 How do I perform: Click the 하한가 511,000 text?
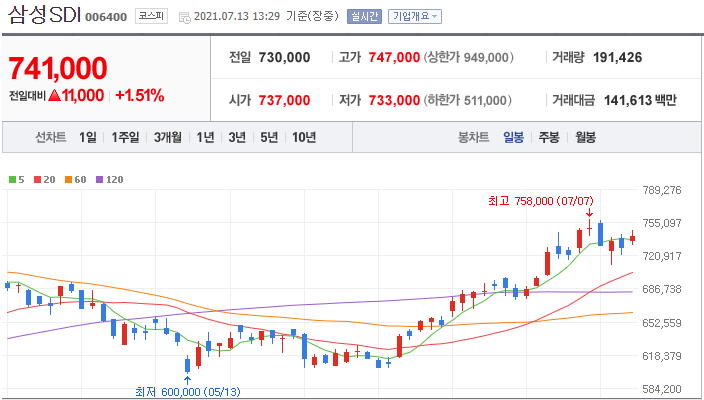(x=467, y=100)
